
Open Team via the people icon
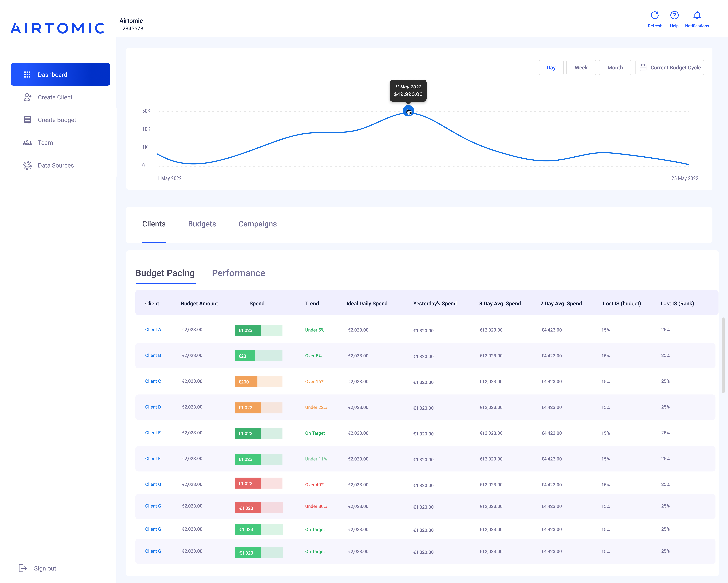coord(27,142)
